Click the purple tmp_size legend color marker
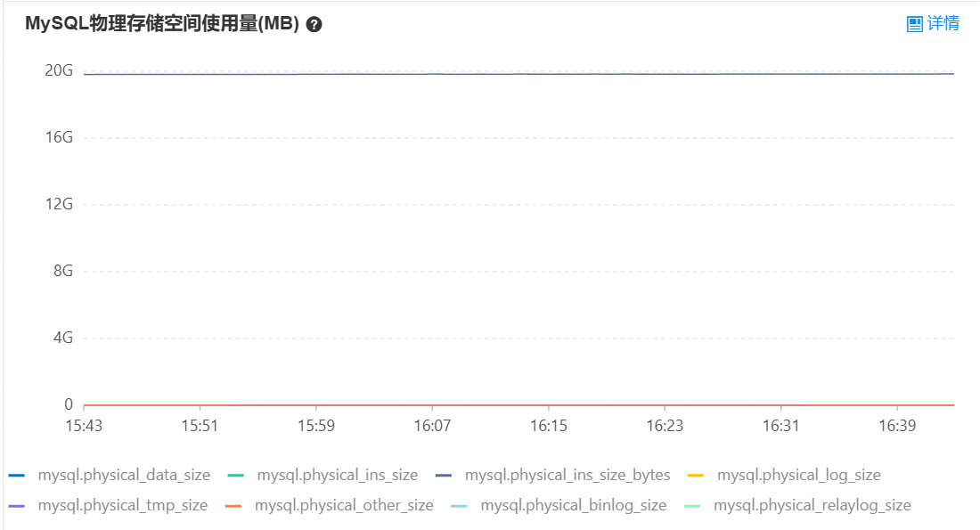980x530 pixels. coord(17,506)
